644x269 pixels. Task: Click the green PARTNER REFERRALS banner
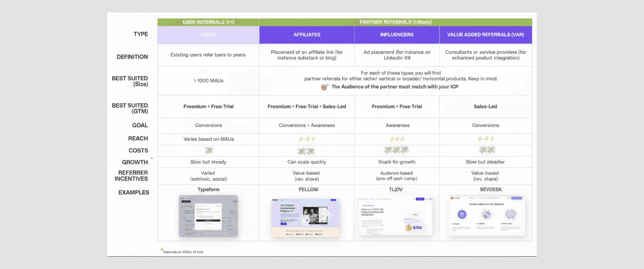tap(395, 22)
